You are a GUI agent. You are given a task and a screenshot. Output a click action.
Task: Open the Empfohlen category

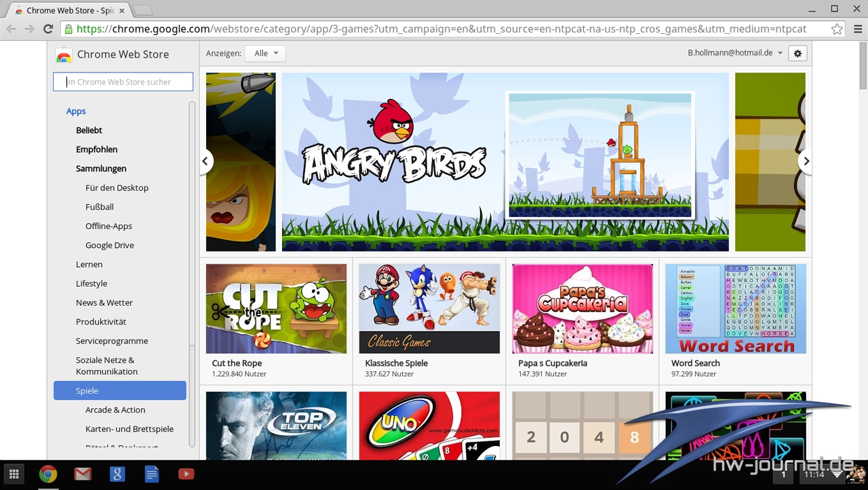click(x=96, y=149)
